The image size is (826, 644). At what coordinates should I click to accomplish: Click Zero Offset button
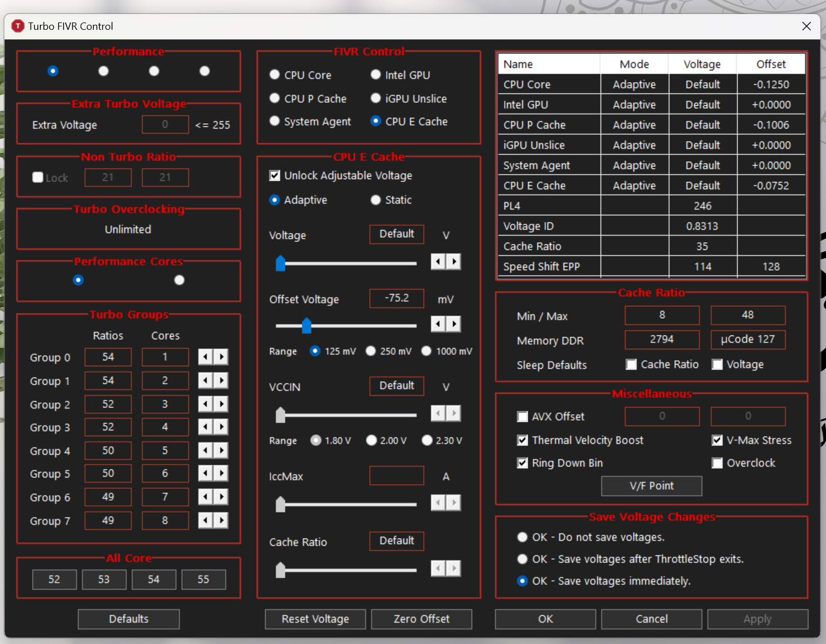tap(421, 619)
